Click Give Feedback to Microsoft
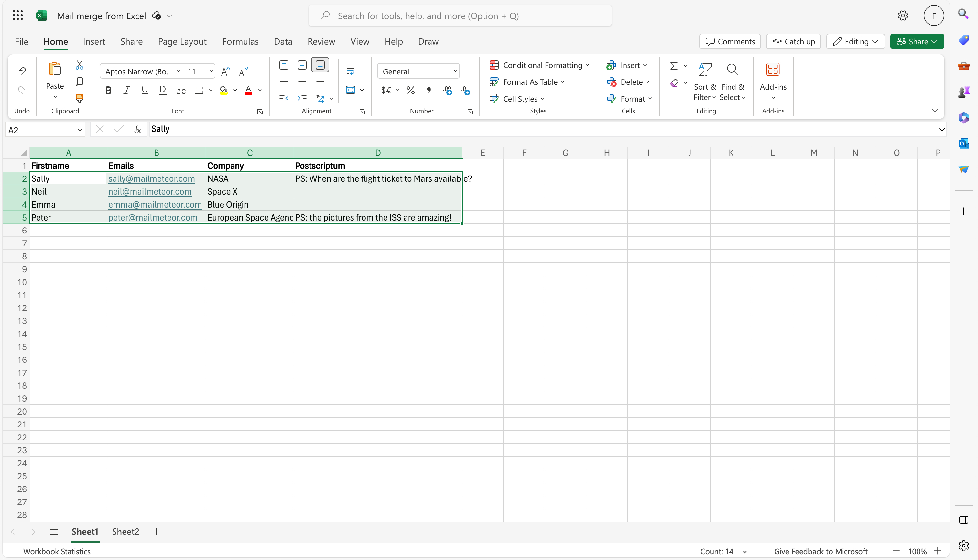978x560 pixels. [x=820, y=551]
